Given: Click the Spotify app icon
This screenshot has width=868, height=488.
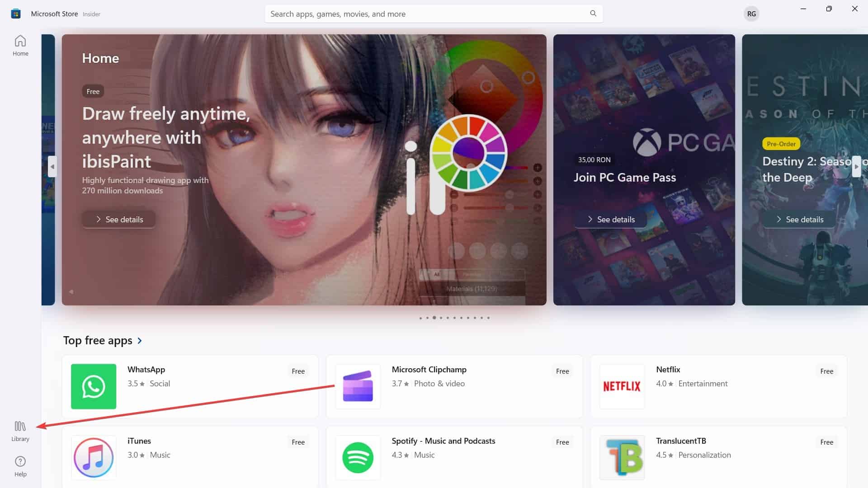Looking at the screenshot, I should point(359,458).
